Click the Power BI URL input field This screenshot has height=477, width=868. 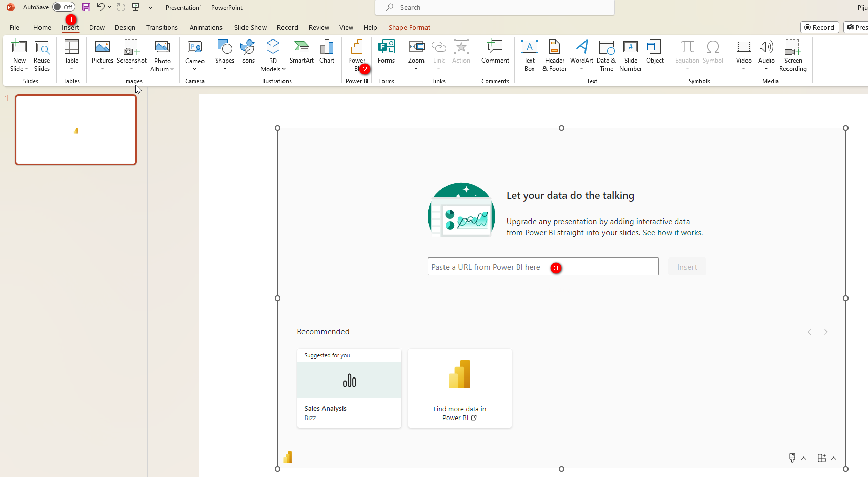[543, 267]
